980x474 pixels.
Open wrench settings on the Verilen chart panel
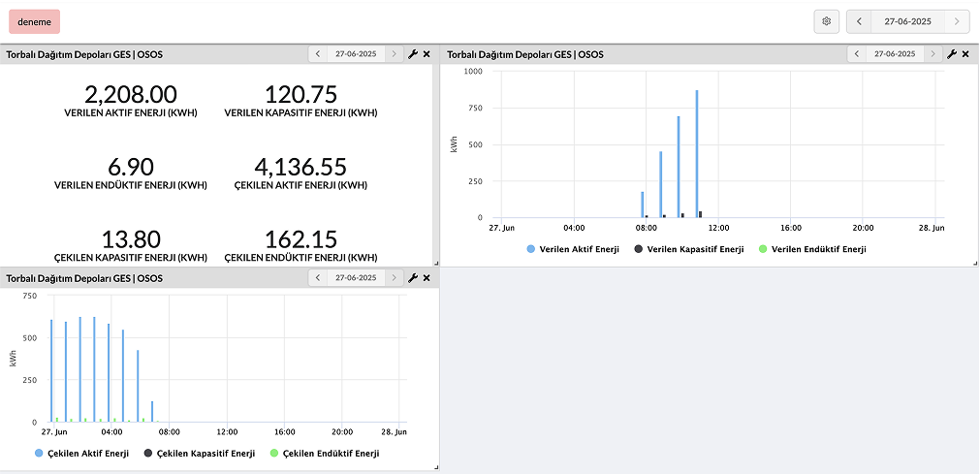[951, 55]
